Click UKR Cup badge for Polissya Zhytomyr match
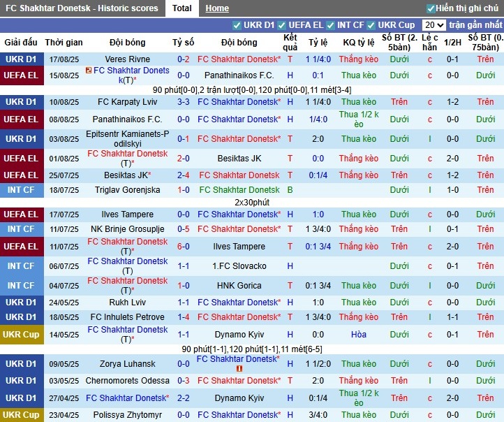504x422 pixels. pos(21,415)
